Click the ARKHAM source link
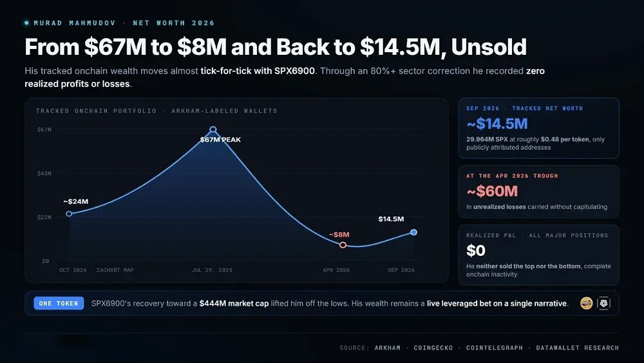 tap(387, 348)
